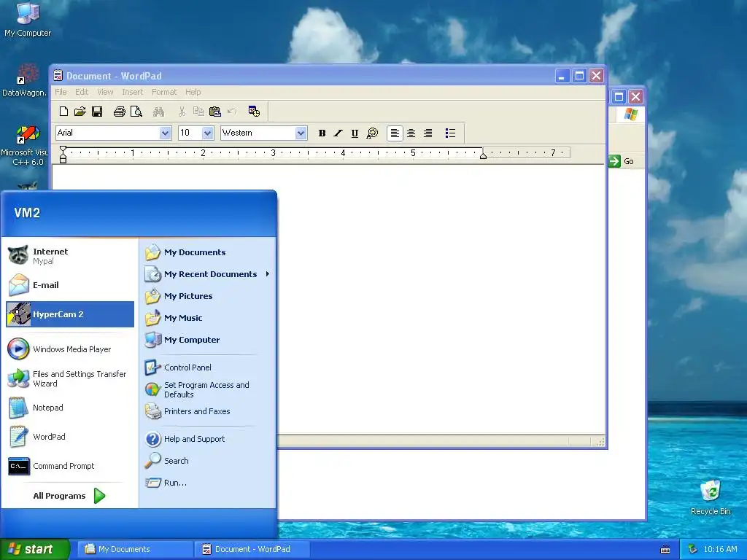The width and height of the screenshot is (747, 560).
Task: Open My Music in Start menu
Action: (x=208, y=318)
